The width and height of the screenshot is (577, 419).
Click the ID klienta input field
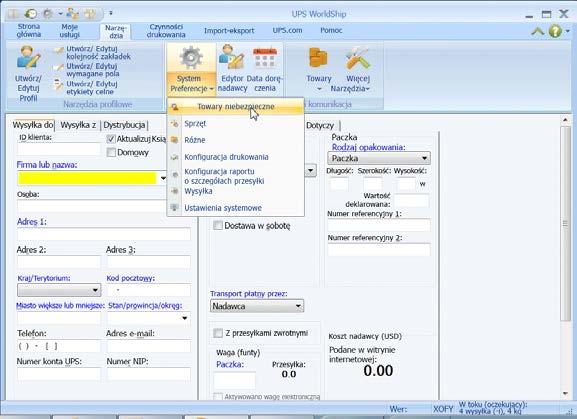[x=59, y=149]
